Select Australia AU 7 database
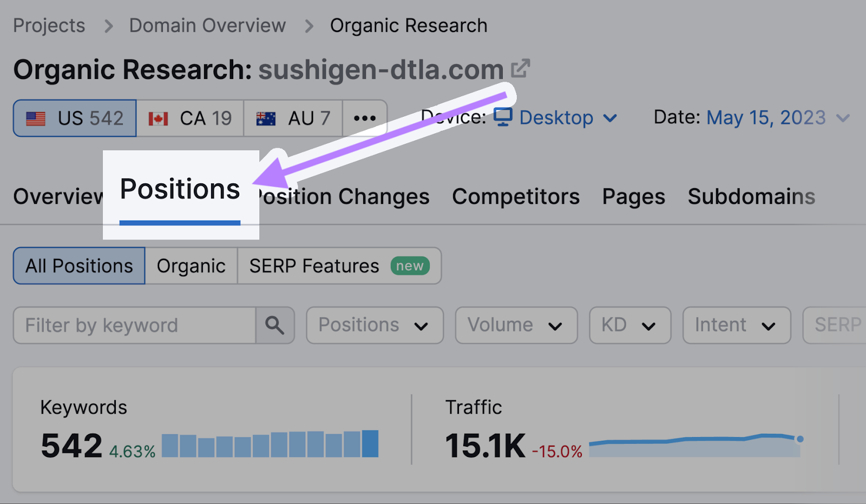 tap(293, 118)
